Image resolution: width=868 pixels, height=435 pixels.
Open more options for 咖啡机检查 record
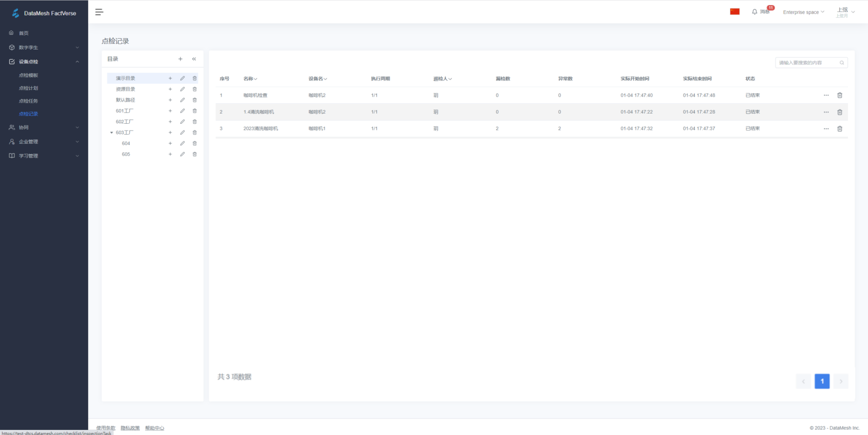click(826, 95)
